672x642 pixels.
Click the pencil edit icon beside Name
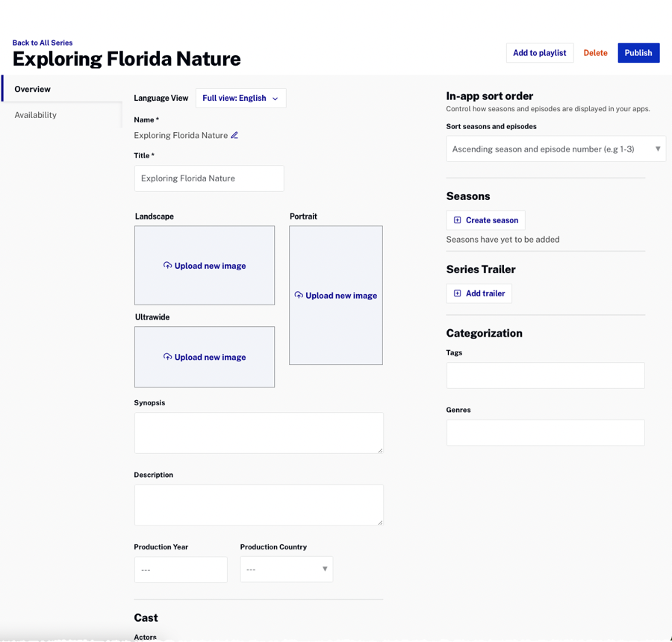[x=234, y=136]
